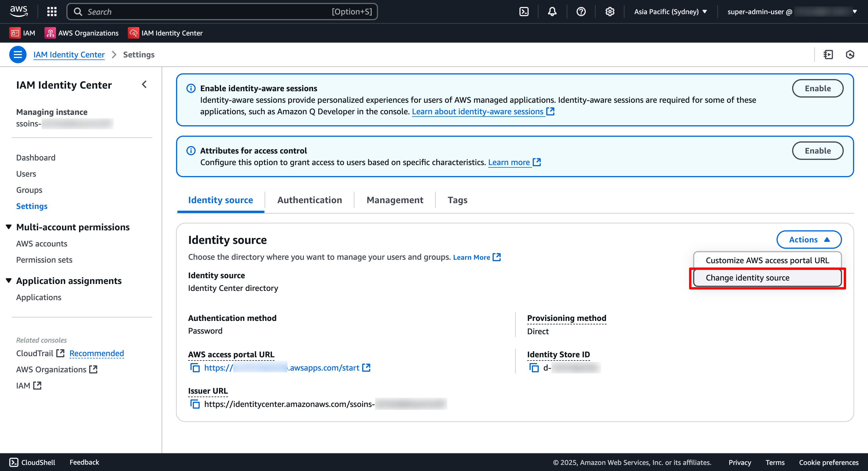Open the hamburger navigation menu

[x=18, y=54]
